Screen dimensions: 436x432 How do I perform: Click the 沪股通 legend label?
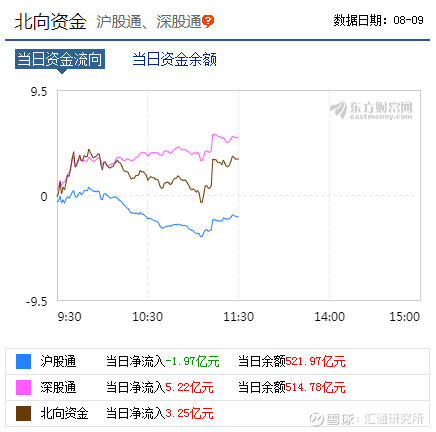pos(58,362)
